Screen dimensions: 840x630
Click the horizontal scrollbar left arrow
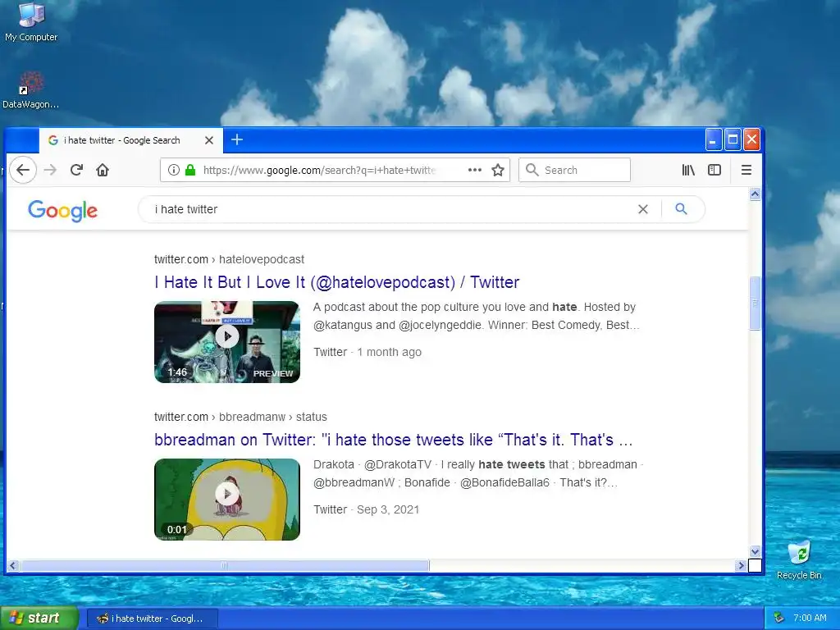point(13,565)
